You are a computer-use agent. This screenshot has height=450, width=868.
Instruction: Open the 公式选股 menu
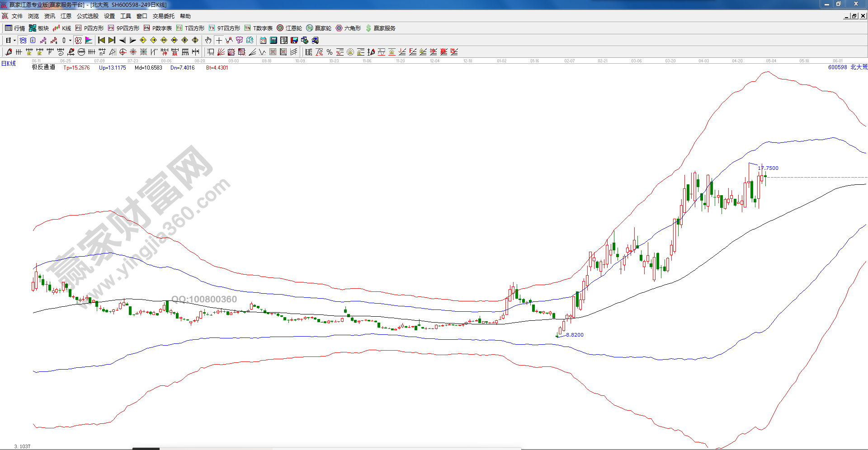click(87, 16)
